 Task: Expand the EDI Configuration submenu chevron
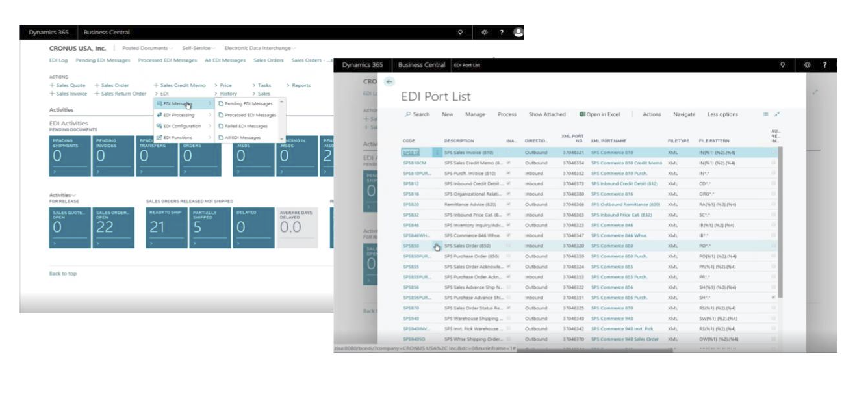coord(210,125)
